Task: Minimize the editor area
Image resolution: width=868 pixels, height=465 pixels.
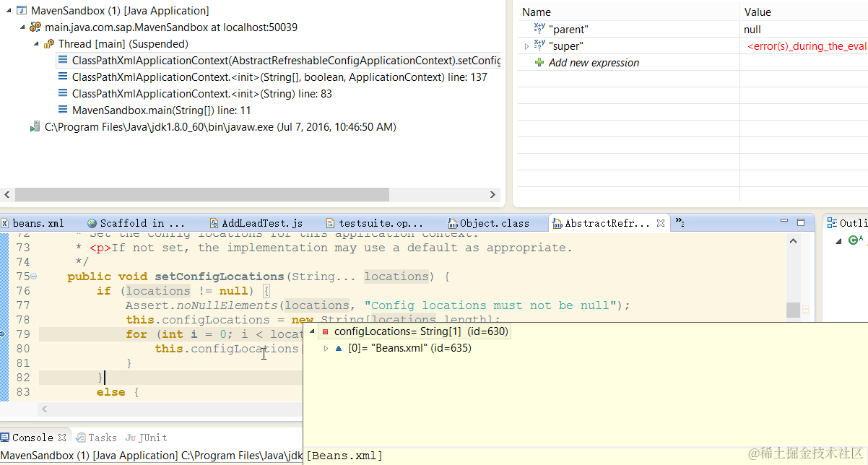Action: pyautogui.click(x=785, y=222)
